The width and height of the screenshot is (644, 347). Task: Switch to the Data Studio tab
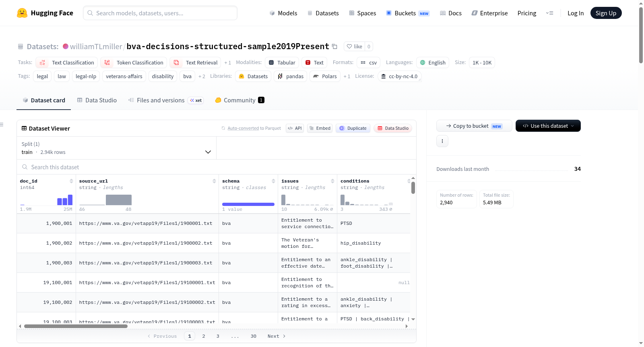pos(97,100)
